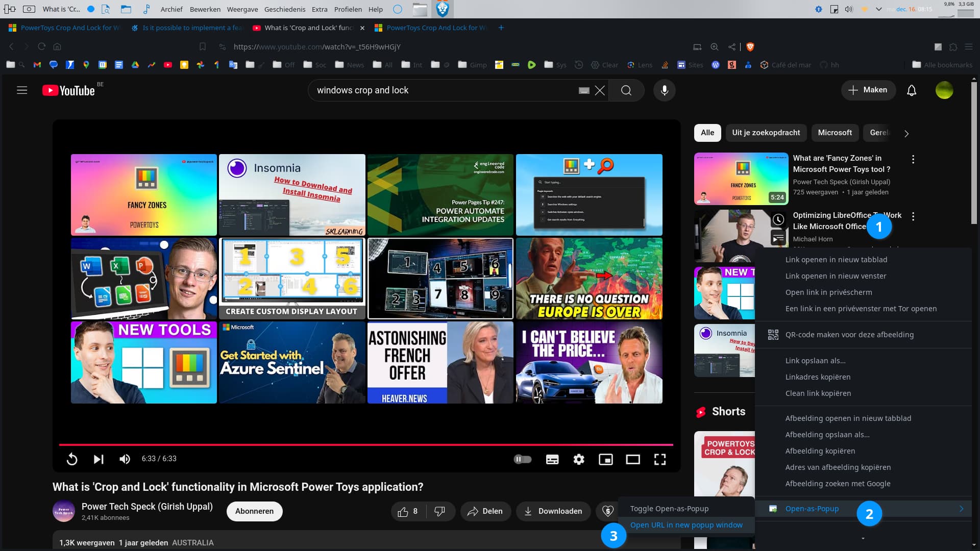Screen dimensions: 980x551
Task: Bookmark this page
Action: tap(203, 46)
